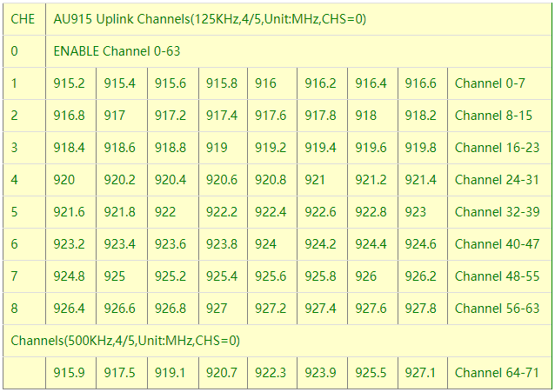Select the 923.2 frequency cell
Image resolution: width=555 pixels, height=392 pixels.
(x=70, y=244)
